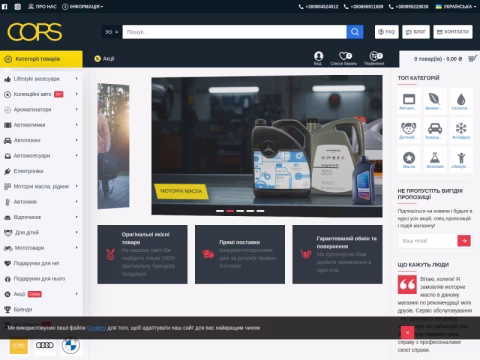Click the blue search magnifier button
Viewport: 480px width, 360px height.
click(x=355, y=32)
